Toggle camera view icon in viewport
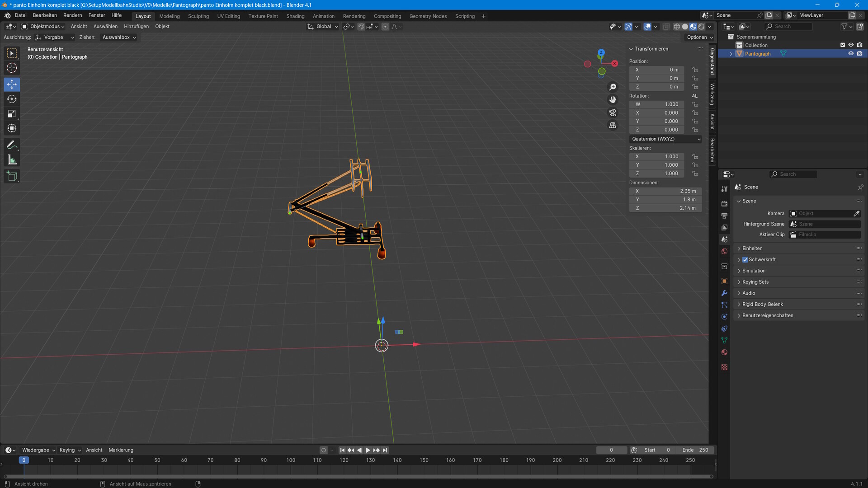The height and width of the screenshot is (488, 868). click(x=613, y=113)
